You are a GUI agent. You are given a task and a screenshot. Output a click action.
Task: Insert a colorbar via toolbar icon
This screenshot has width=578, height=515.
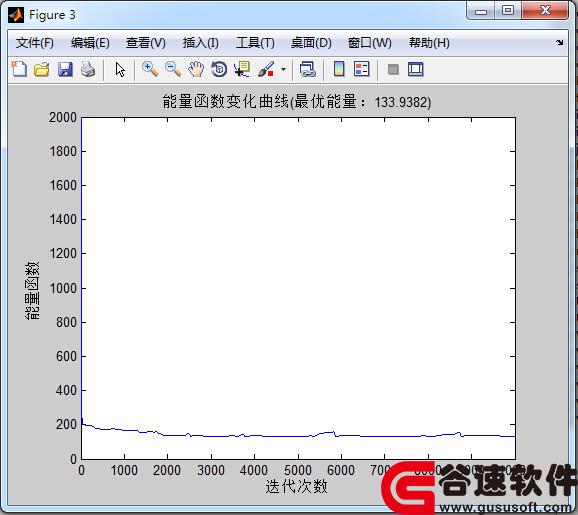[339, 69]
